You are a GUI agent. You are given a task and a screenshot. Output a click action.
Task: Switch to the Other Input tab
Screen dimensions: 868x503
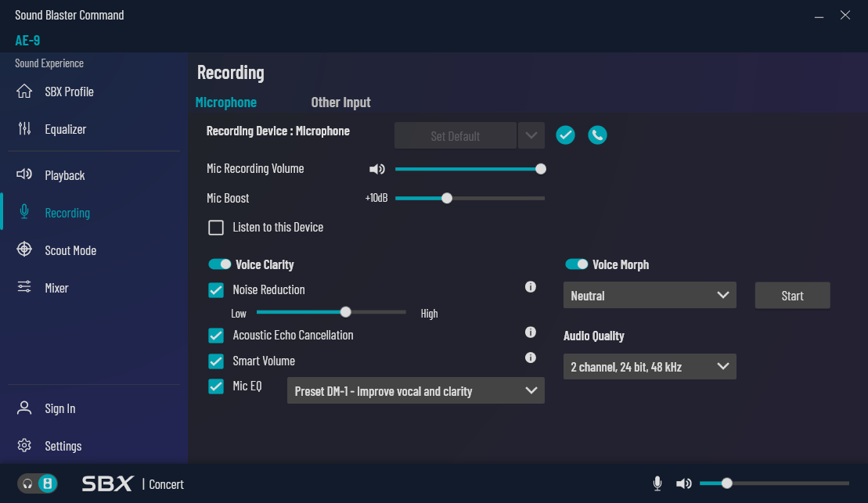pyautogui.click(x=340, y=102)
